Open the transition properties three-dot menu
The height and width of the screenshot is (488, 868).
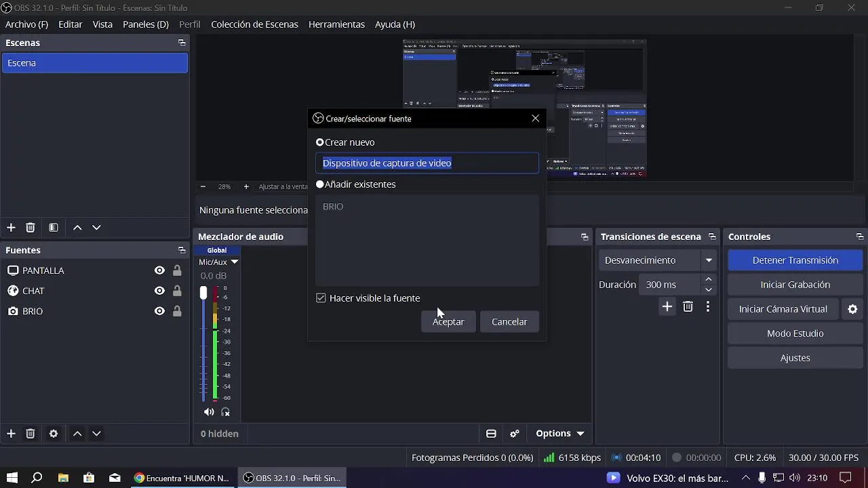pyautogui.click(x=708, y=307)
